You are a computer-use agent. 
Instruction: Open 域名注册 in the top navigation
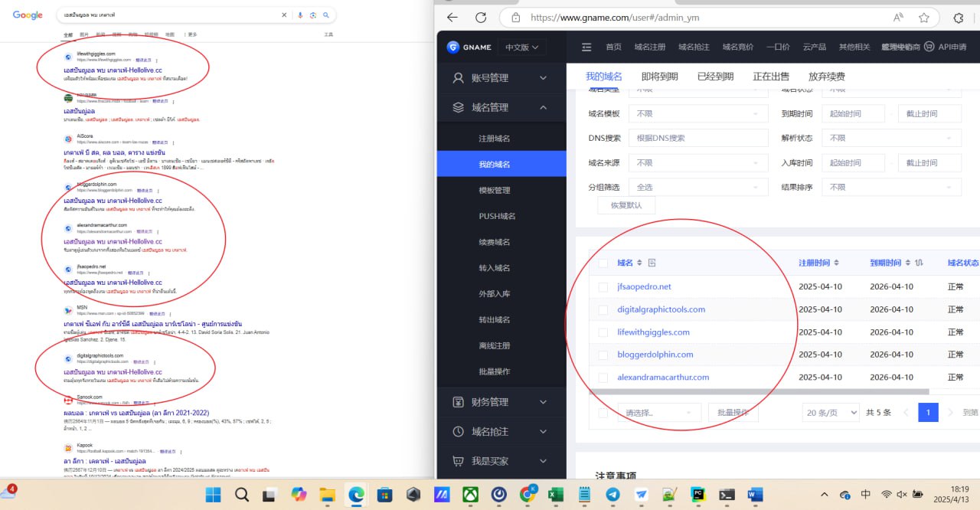[650, 47]
